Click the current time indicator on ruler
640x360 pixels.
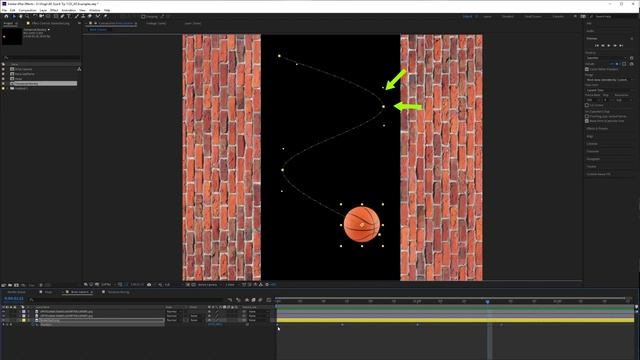tap(487, 301)
